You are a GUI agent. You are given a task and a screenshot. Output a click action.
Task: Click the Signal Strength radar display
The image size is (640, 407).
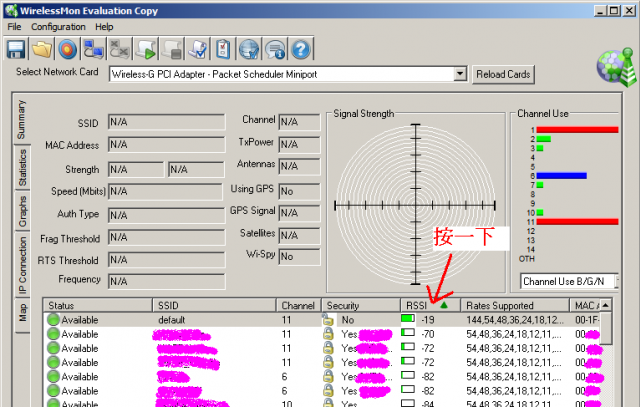[415, 204]
